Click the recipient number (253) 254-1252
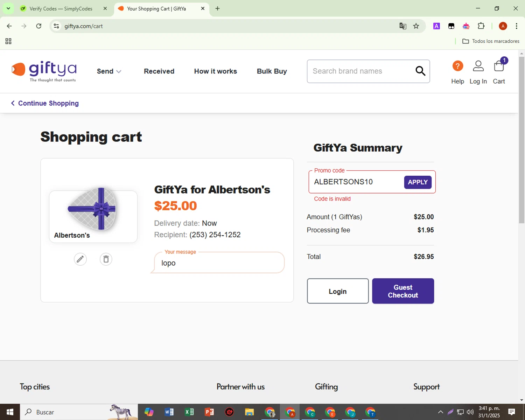 coord(215,235)
